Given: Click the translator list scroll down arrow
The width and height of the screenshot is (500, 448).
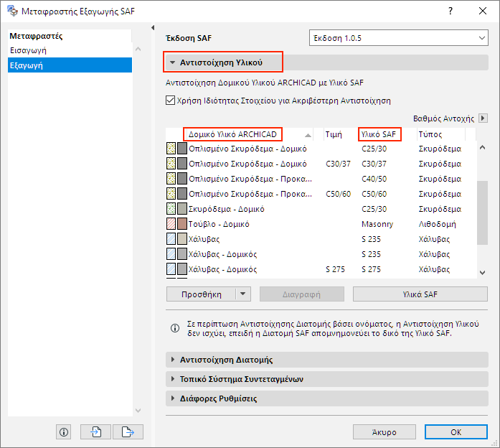Looking at the screenshot, I should pos(138,411).
